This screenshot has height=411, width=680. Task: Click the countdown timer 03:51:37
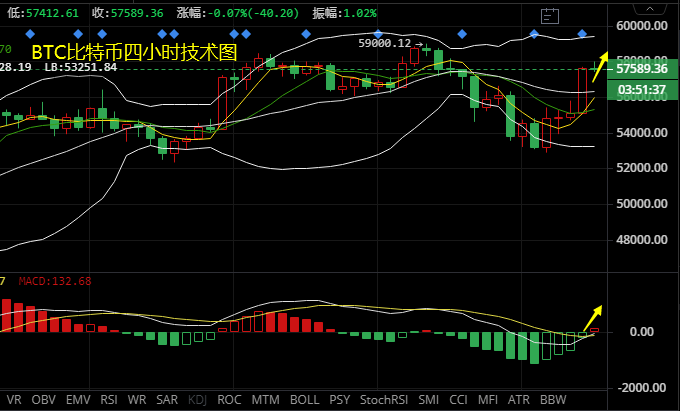pos(642,90)
